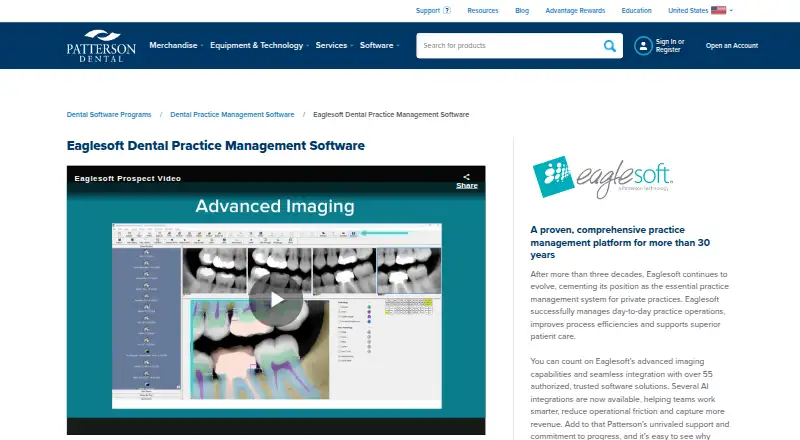Expand the Equipment & Technology menu
Image resolution: width=800 pixels, height=440 pixels.
pos(259,45)
